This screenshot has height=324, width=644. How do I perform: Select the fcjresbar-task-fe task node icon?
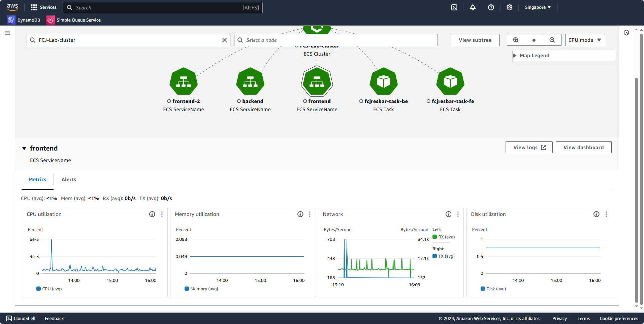click(x=450, y=82)
